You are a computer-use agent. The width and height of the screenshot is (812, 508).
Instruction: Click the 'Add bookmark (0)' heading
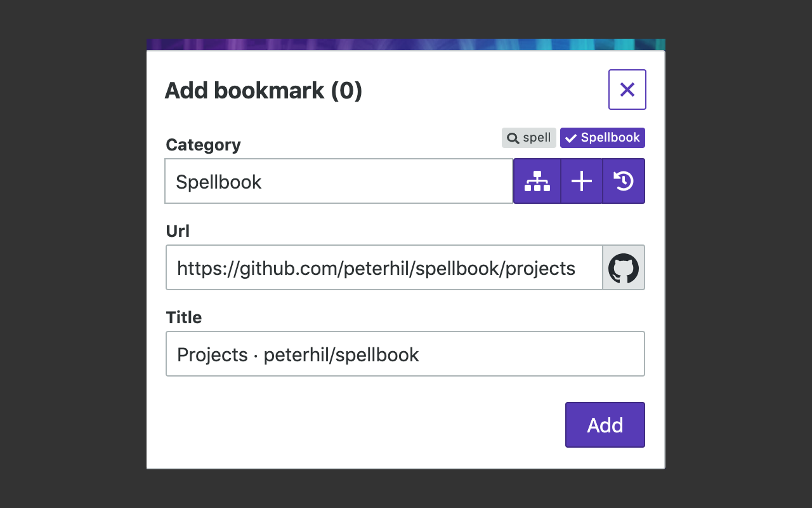click(263, 90)
